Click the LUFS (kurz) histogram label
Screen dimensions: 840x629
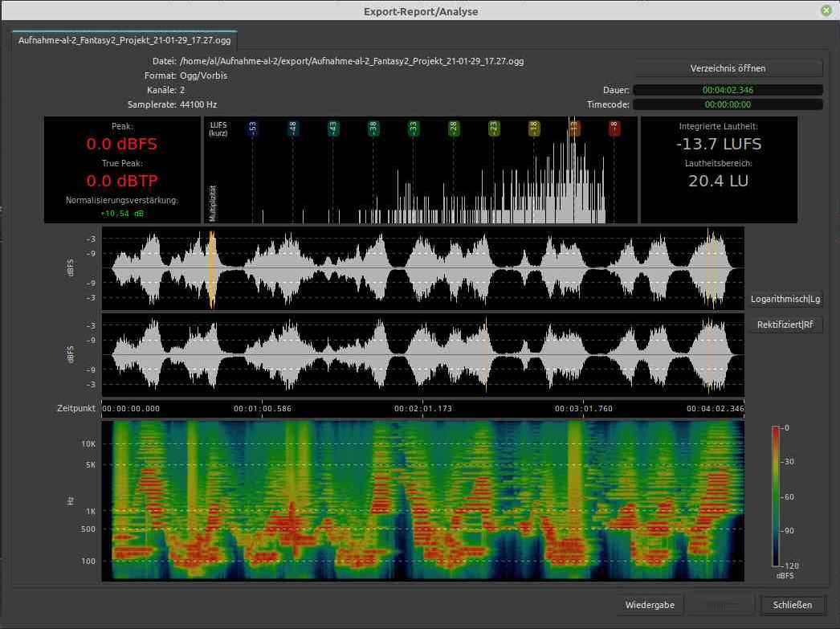218,129
